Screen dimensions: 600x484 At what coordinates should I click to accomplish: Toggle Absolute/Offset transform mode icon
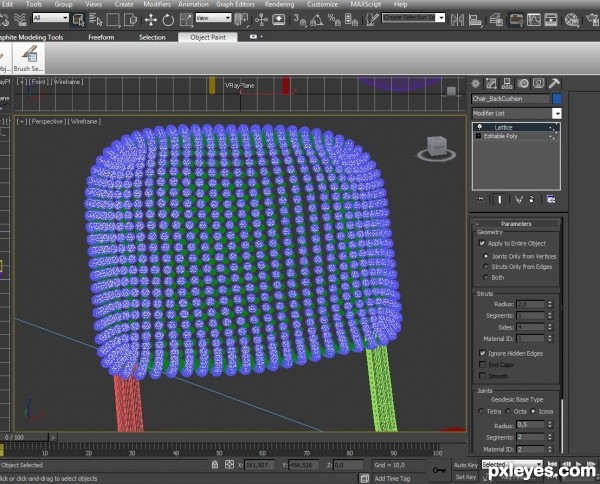(229, 464)
